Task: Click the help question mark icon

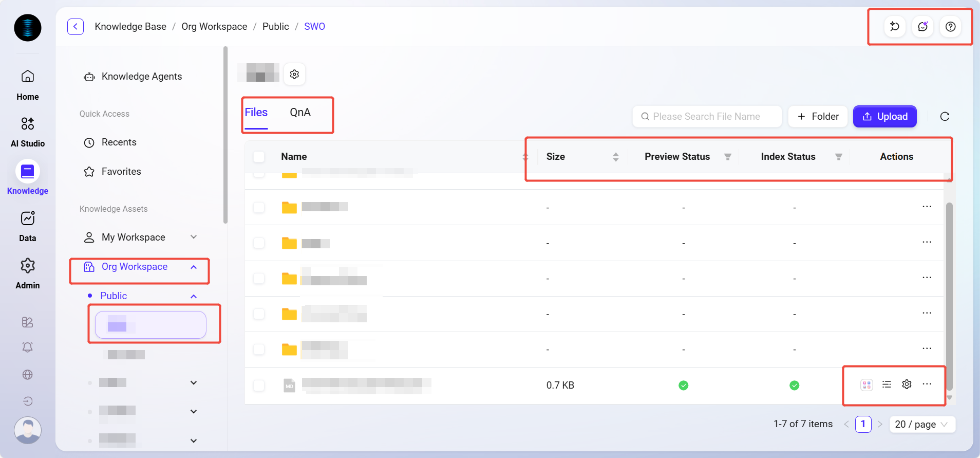Action: 950,27
